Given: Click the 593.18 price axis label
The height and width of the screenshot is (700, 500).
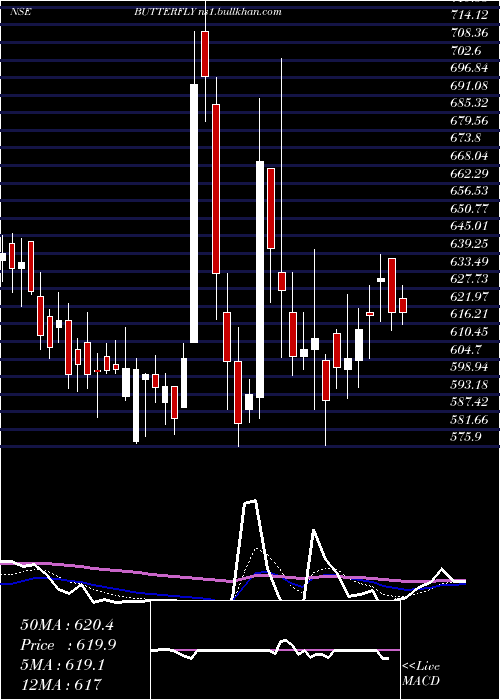Looking at the screenshot, I should pos(468,384).
